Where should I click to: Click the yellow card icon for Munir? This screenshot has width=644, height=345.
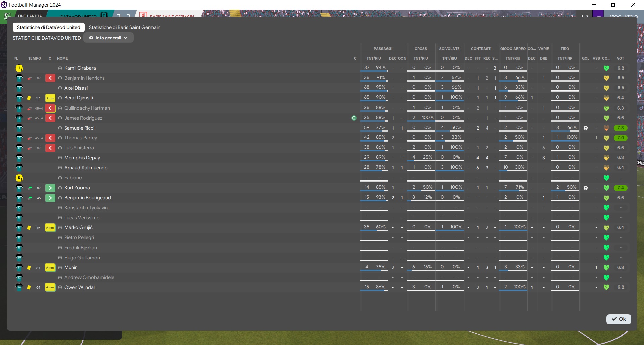[29, 268]
